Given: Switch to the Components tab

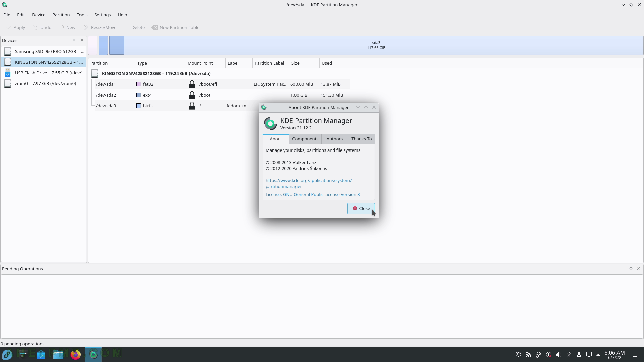Looking at the screenshot, I should (x=305, y=139).
